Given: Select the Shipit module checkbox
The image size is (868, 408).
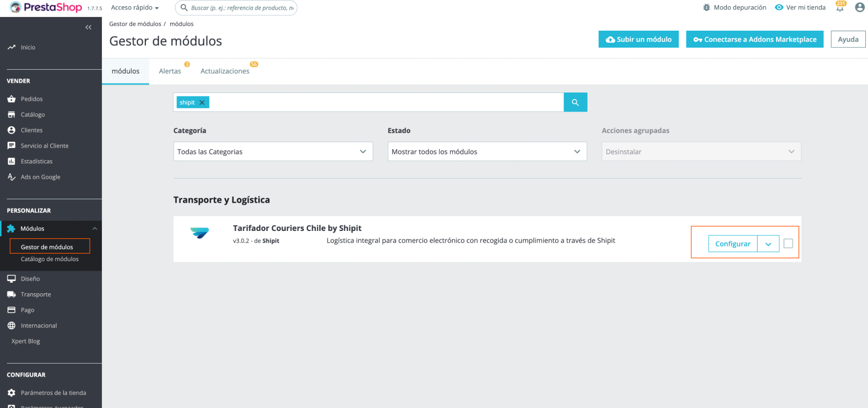Looking at the screenshot, I should [x=788, y=244].
